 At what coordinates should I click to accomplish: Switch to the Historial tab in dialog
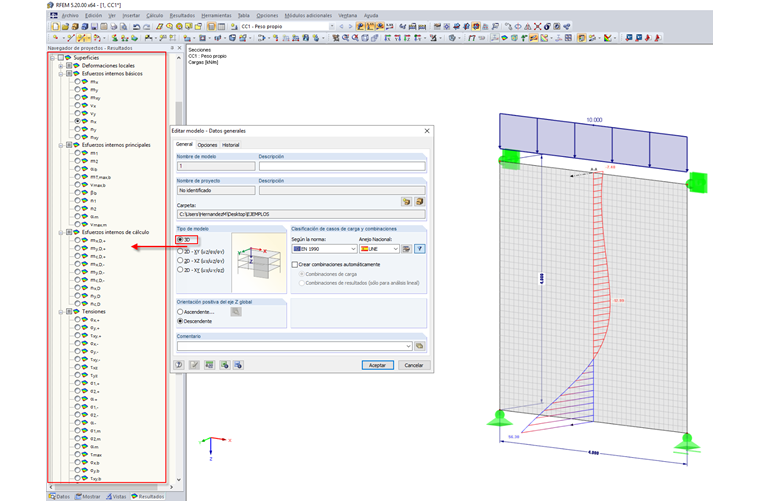pyautogui.click(x=230, y=145)
